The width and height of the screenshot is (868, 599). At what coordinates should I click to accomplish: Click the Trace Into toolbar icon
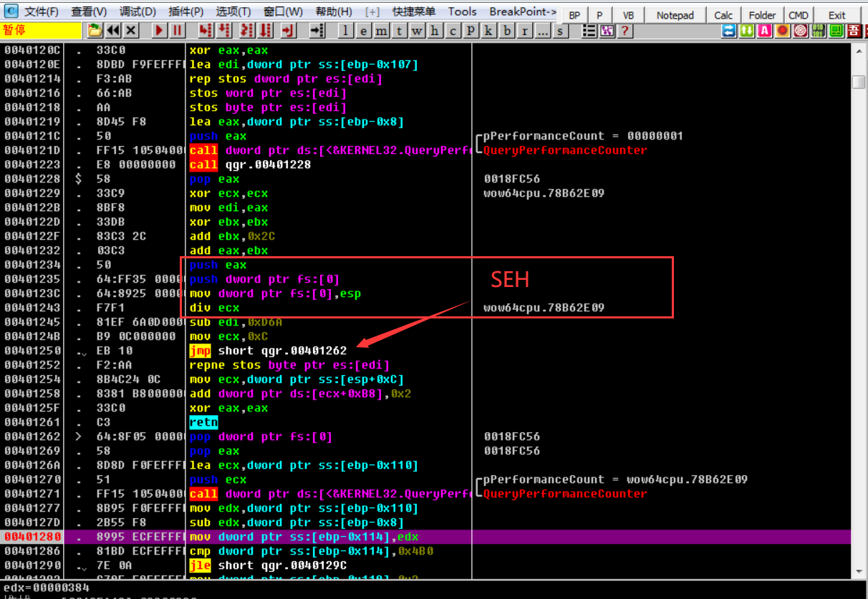pos(247,30)
